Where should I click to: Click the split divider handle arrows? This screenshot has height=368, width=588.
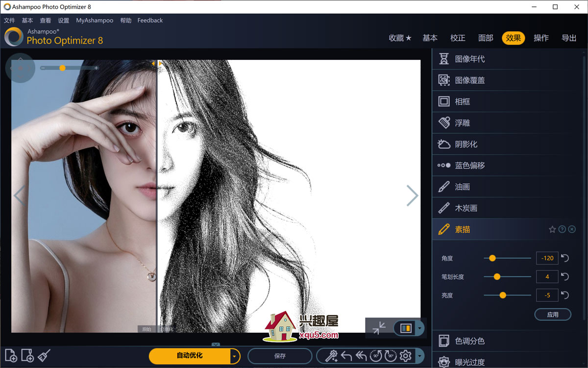pyautogui.click(x=157, y=64)
